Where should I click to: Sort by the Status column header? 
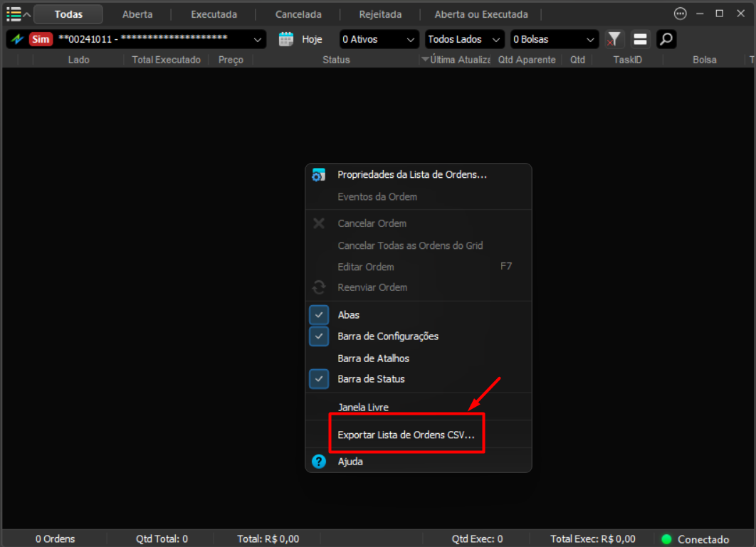(336, 60)
